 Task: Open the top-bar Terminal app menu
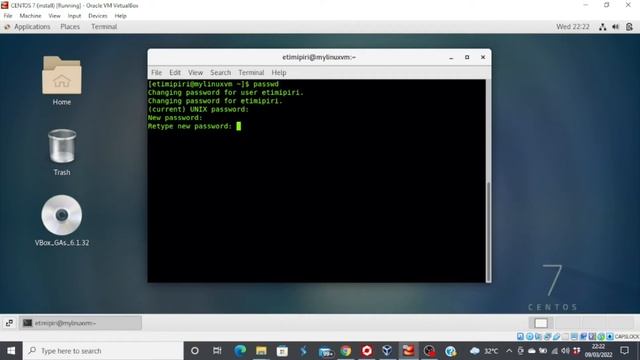[x=104, y=27]
